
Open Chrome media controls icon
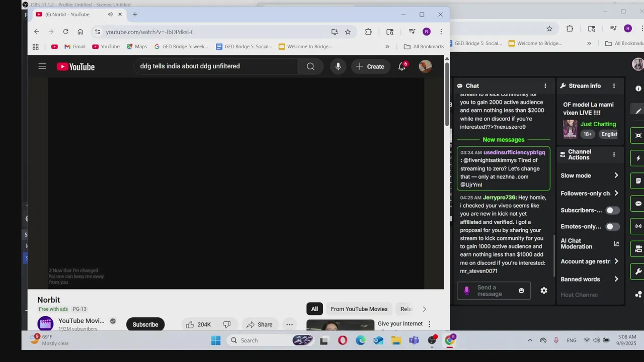(x=412, y=32)
